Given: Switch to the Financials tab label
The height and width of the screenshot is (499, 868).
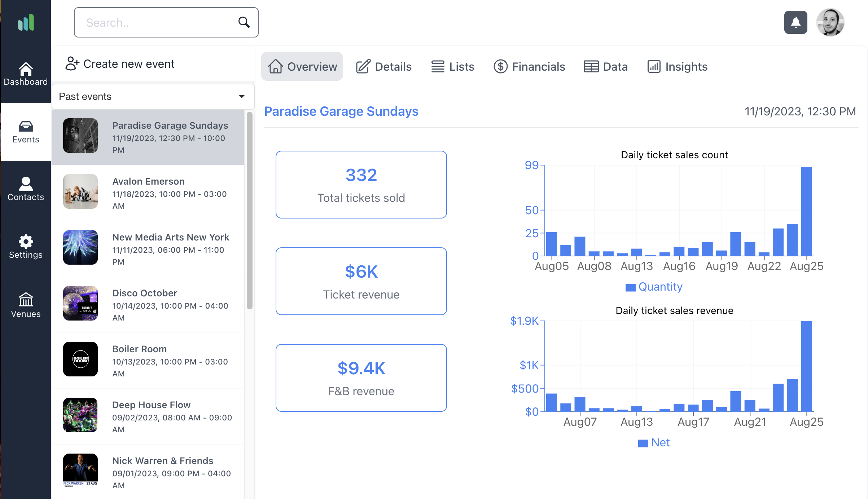Looking at the screenshot, I should pos(539,66).
